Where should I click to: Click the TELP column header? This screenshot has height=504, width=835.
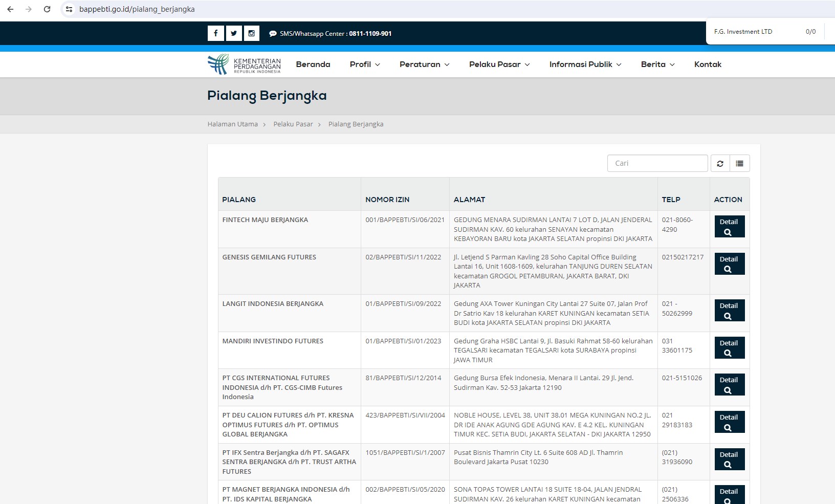(x=671, y=200)
